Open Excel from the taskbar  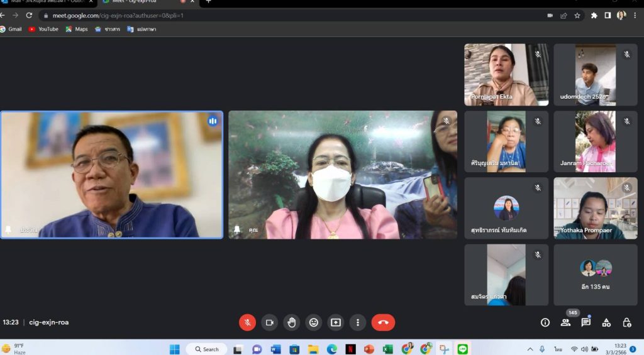click(x=387, y=349)
